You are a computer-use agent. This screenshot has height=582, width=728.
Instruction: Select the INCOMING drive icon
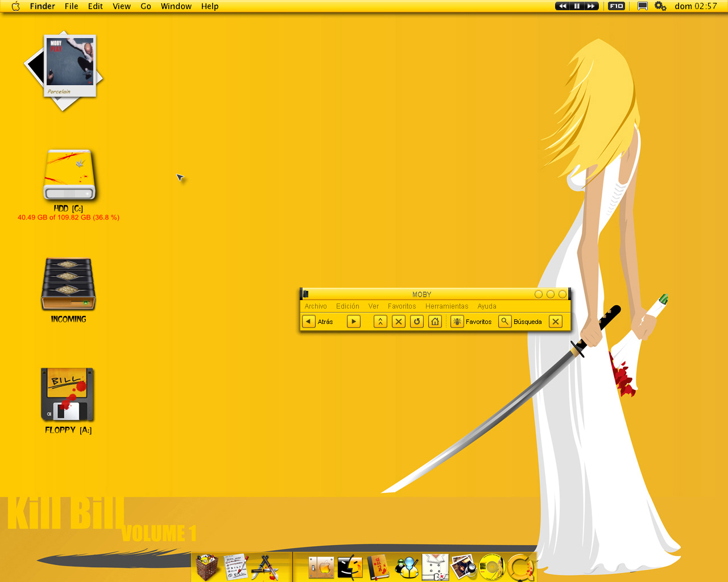pyautogui.click(x=68, y=285)
